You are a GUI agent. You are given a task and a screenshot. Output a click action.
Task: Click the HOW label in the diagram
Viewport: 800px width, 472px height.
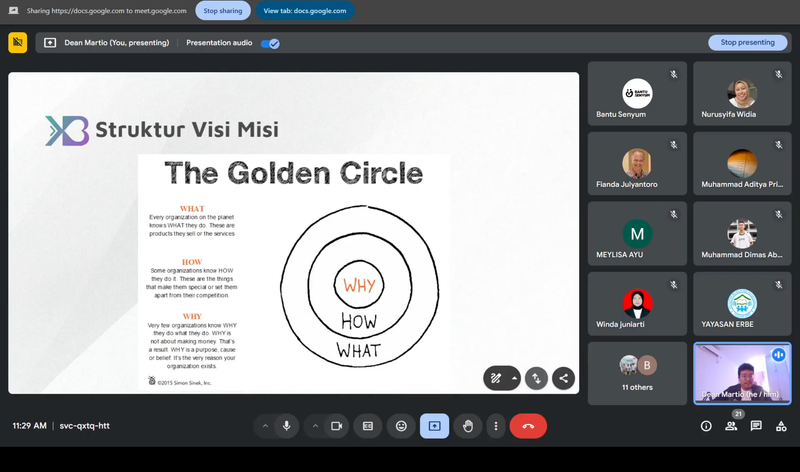tap(359, 321)
